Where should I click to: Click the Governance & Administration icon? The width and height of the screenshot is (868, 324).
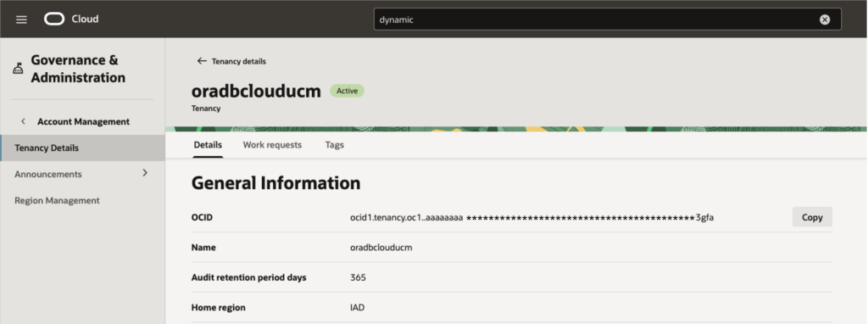[x=18, y=69]
